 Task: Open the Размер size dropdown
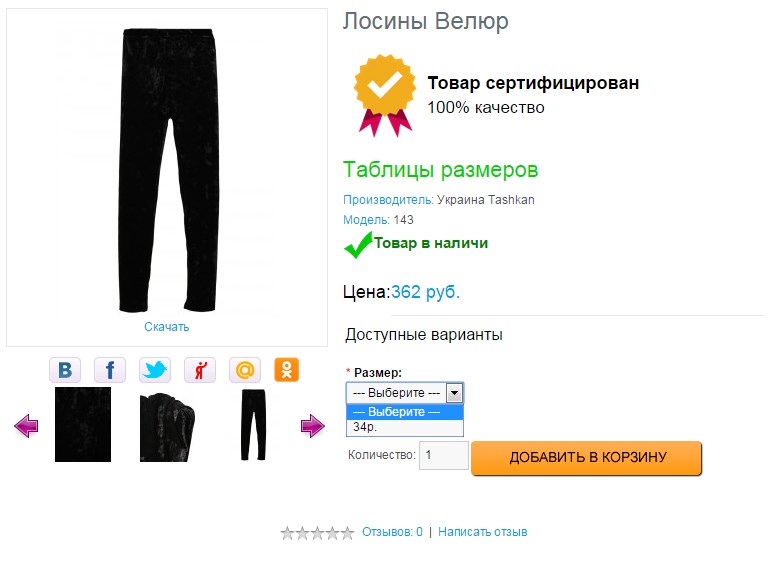pyautogui.click(x=404, y=393)
